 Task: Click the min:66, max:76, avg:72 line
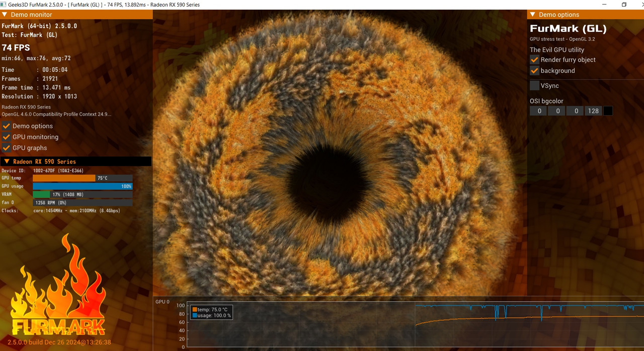point(36,58)
